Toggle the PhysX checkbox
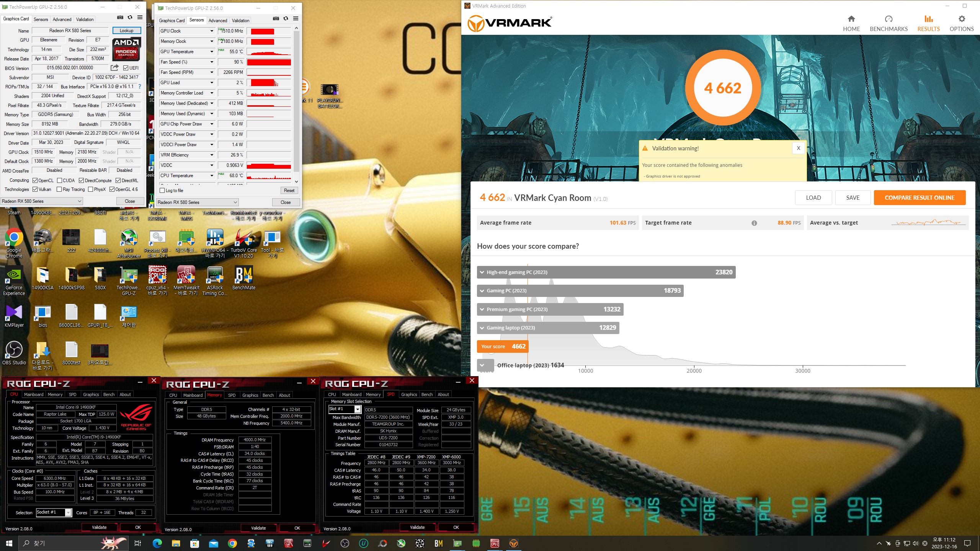The width and height of the screenshot is (980, 551). tap(90, 189)
